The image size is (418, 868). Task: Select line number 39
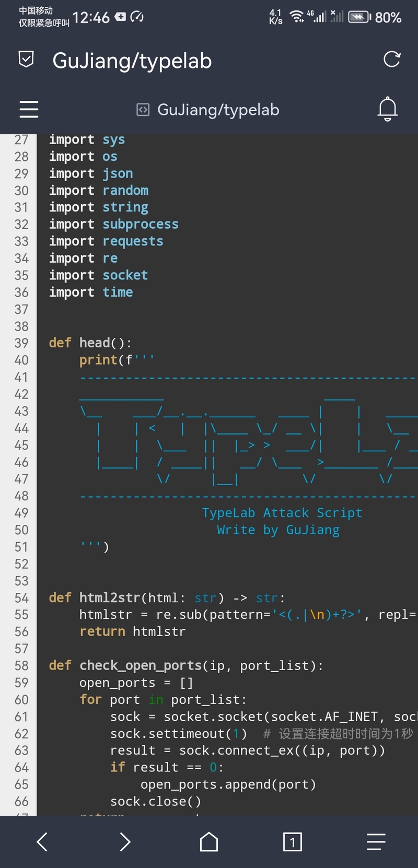21,343
